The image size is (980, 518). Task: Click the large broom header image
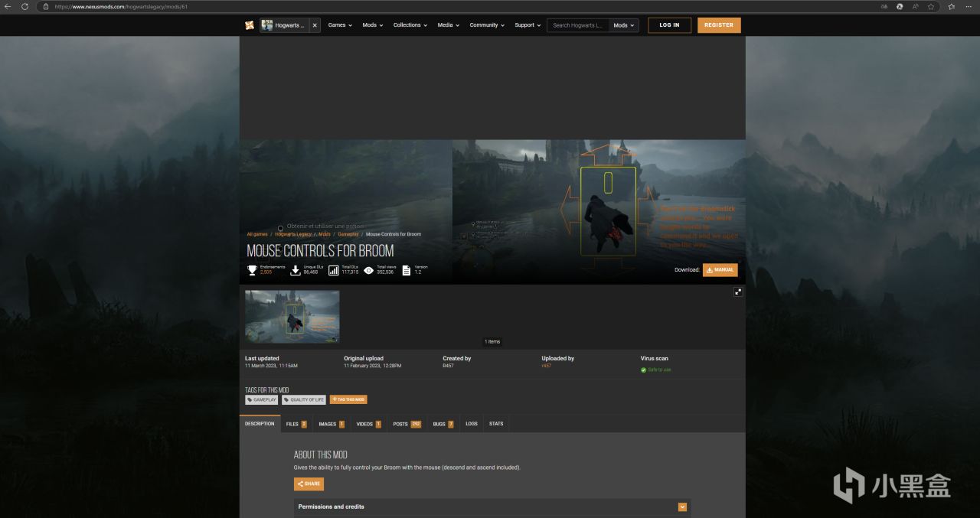pos(599,212)
